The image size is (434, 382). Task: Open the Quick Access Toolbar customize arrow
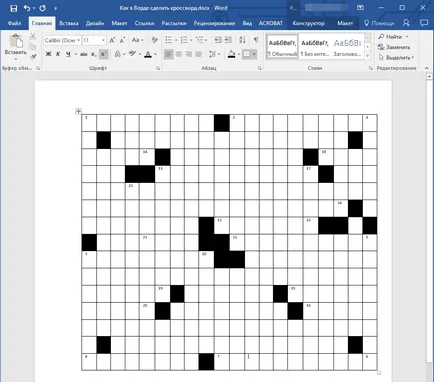tap(55, 8)
